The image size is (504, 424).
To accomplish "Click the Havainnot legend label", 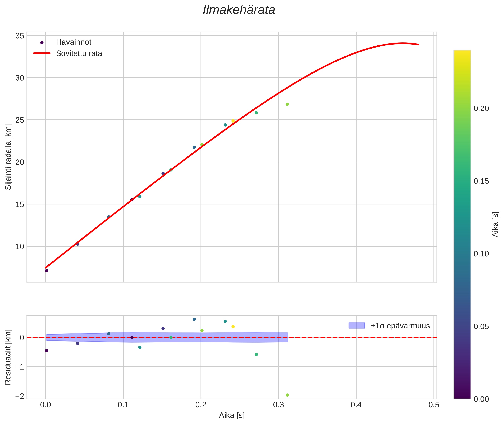I will coord(74,42).
